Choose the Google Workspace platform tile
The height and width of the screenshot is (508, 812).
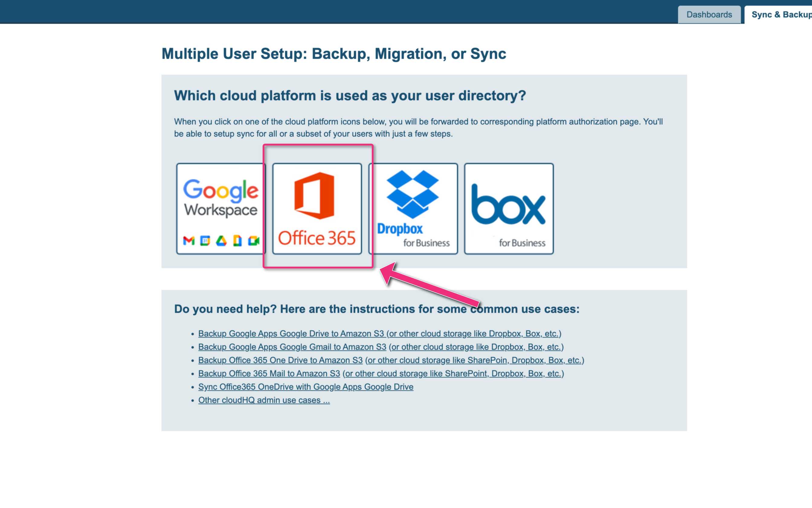(x=221, y=209)
